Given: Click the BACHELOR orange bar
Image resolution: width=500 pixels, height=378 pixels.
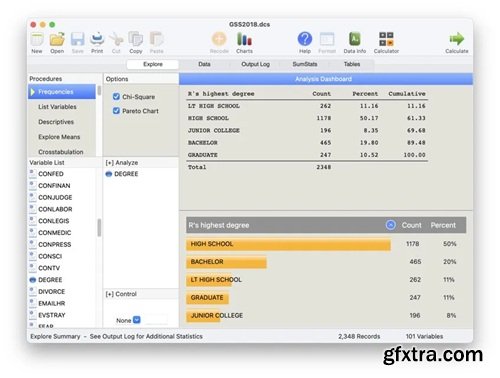Looking at the screenshot, I should point(226,262).
